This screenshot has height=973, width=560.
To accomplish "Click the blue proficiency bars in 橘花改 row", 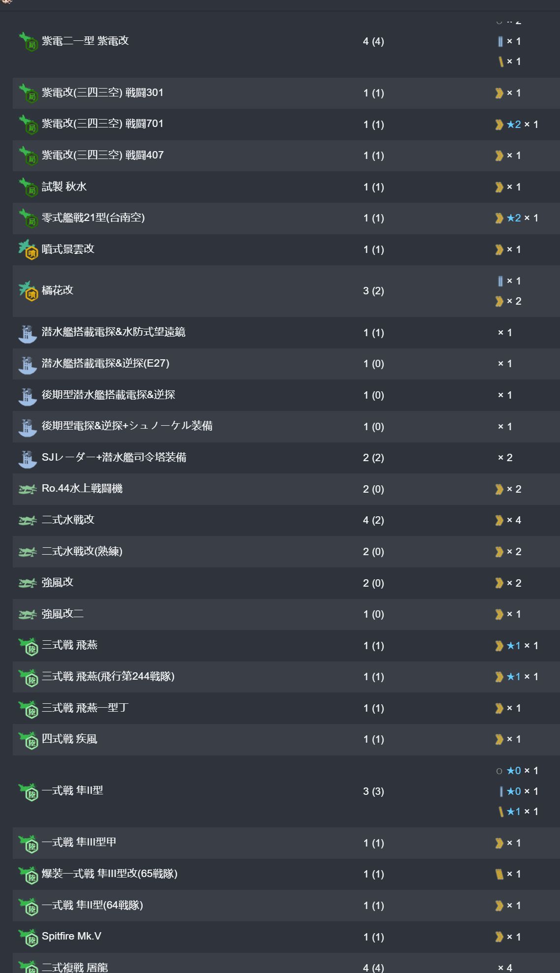I will tap(500, 281).
